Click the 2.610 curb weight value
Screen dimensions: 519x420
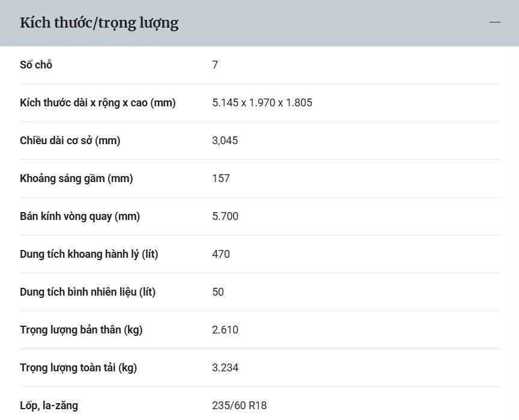point(225,330)
